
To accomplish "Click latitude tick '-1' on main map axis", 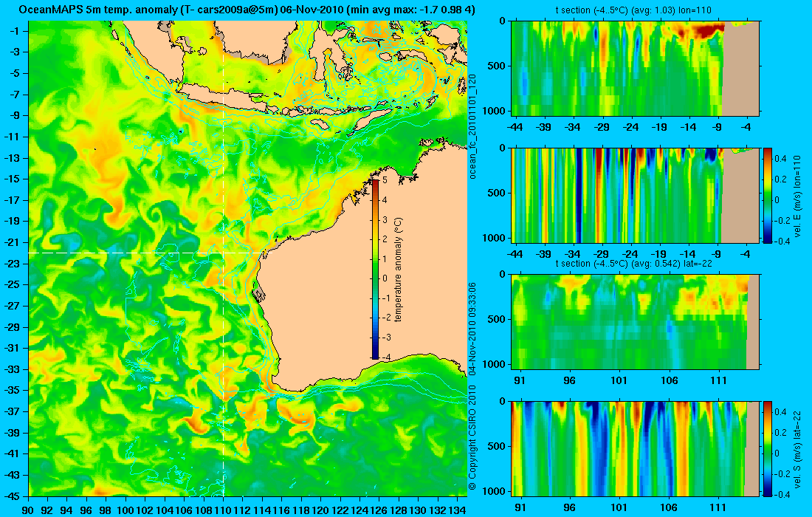I will pos(14,31).
